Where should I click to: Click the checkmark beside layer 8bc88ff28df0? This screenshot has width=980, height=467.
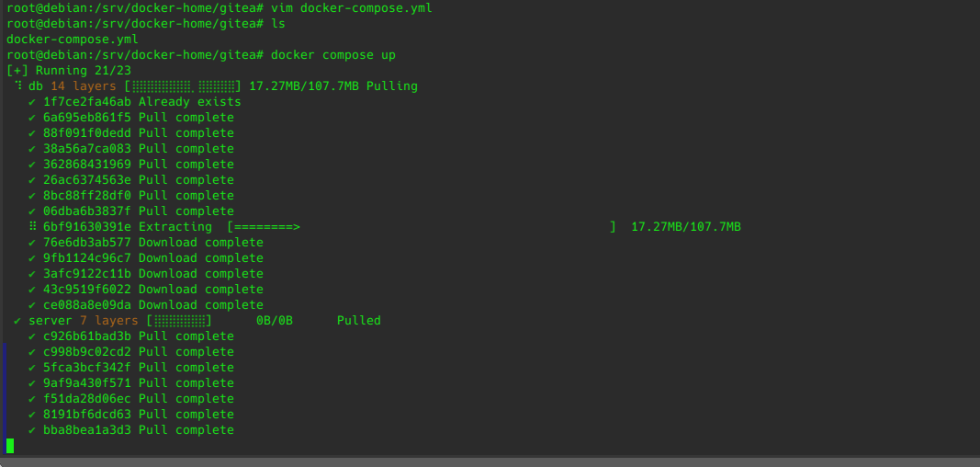click(x=32, y=196)
